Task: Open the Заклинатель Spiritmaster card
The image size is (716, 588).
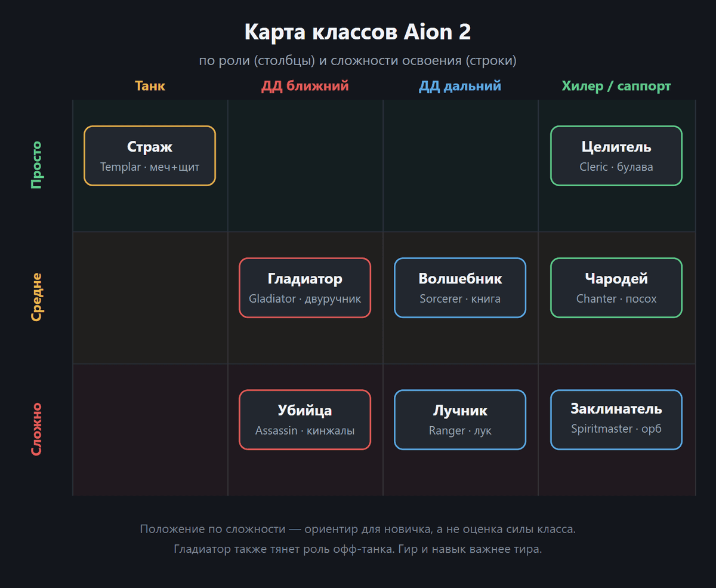Action: [616, 420]
